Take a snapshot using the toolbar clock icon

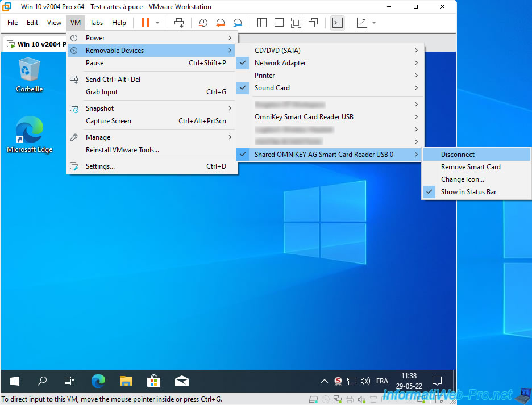(x=203, y=23)
